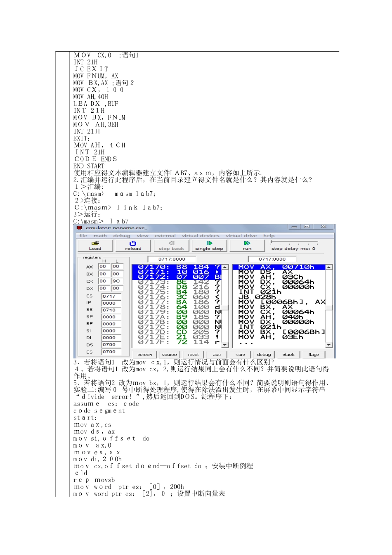Click the screen button at bottom
This screenshot has height=555, width=392.
[x=145, y=354]
